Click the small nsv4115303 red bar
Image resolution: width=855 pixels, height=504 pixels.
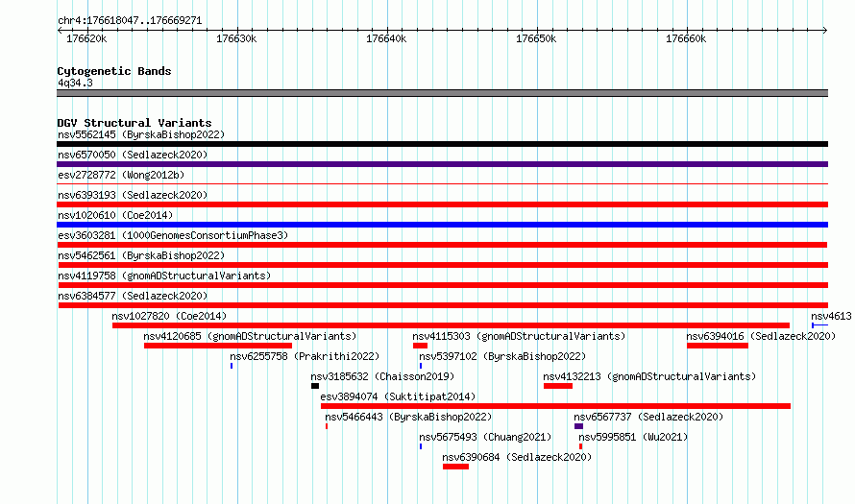pos(420,346)
